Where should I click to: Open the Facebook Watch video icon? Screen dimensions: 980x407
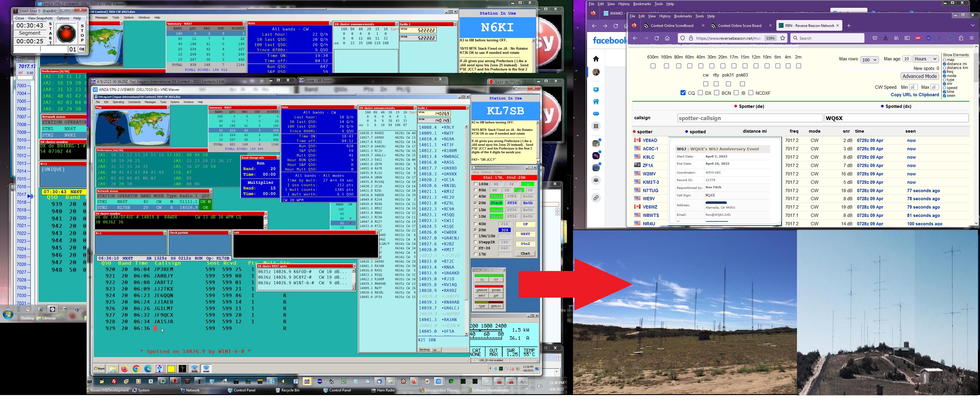point(596,89)
